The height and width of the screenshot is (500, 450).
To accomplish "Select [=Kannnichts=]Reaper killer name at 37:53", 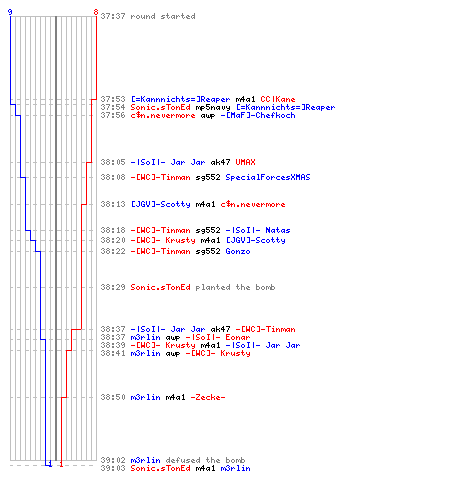I will click(180, 99).
